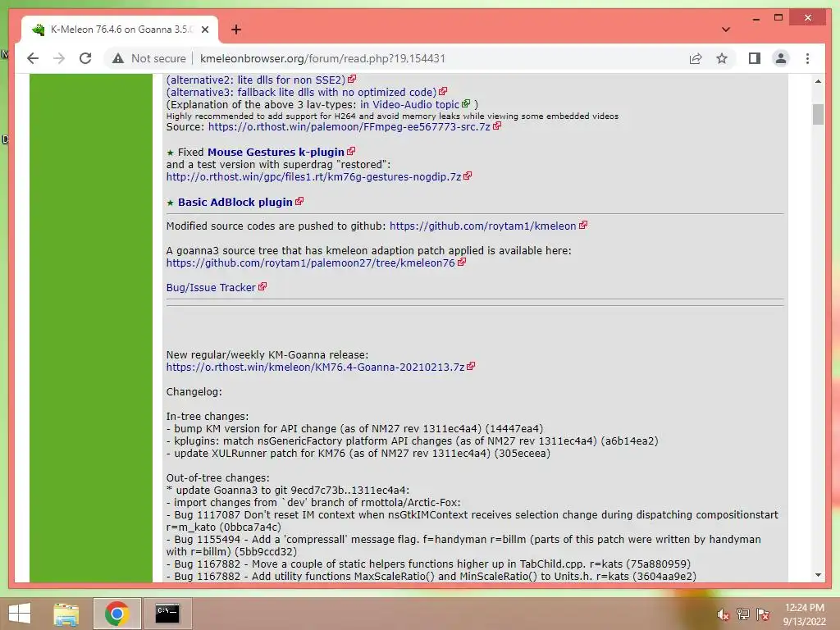Open FFmpeg-ee567773-src.7z source link
Screen dimensions: 840x630
pyautogui.click(x=349, y=127)
